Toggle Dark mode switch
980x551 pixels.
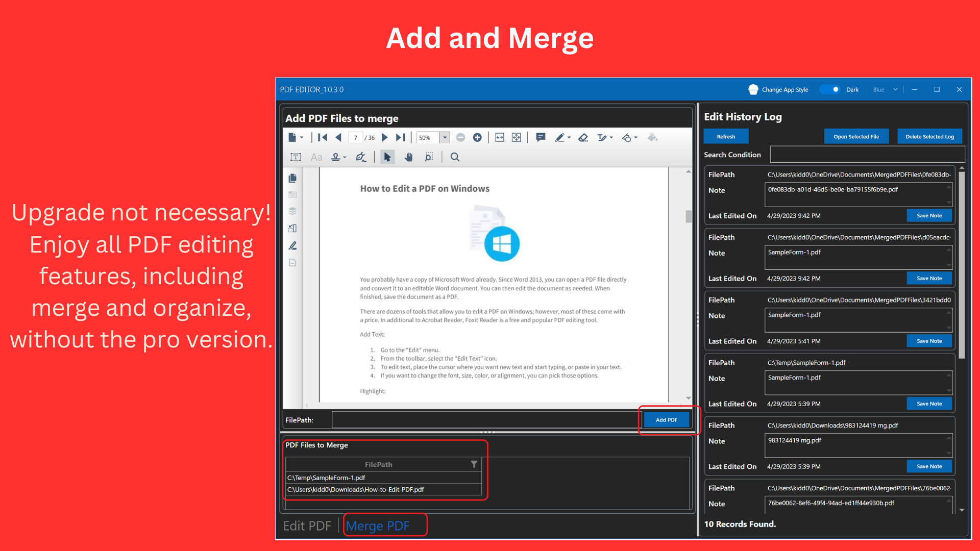coord(830,89)
